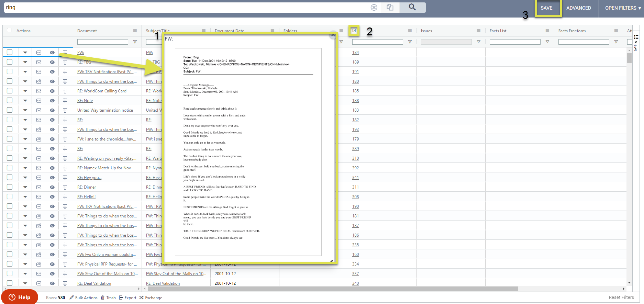Screen dimensions: 644x304
Task: Click envelope icon in RE: Hello!! row
Action: pos(39,197)
